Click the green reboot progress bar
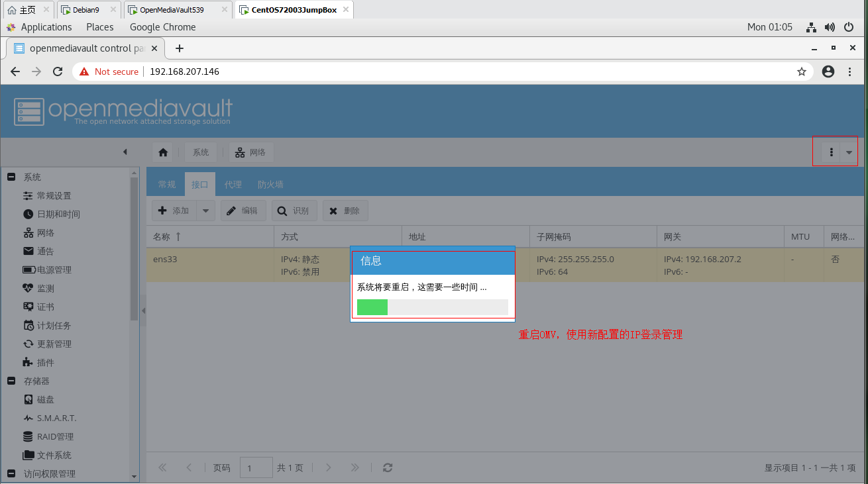 [372, 307]
